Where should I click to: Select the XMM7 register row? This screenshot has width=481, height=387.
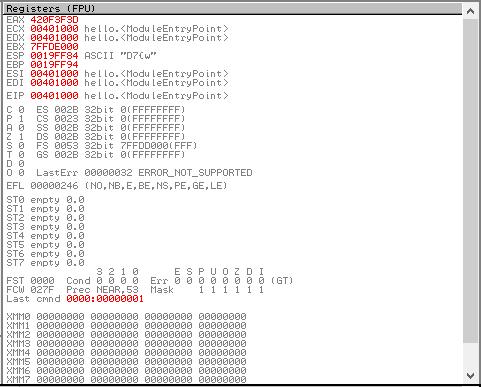click(x=126, y=379)
